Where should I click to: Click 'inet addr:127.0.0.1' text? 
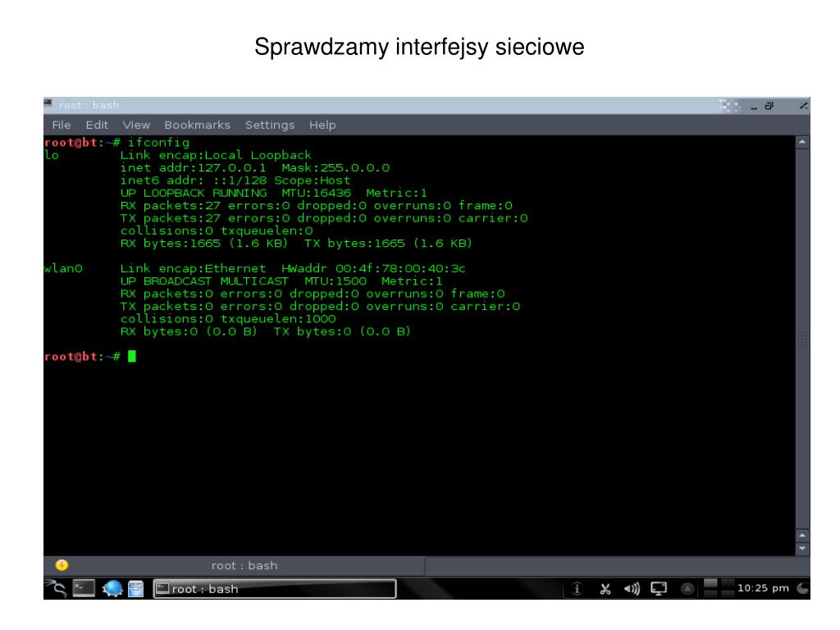tap(193, 167)
